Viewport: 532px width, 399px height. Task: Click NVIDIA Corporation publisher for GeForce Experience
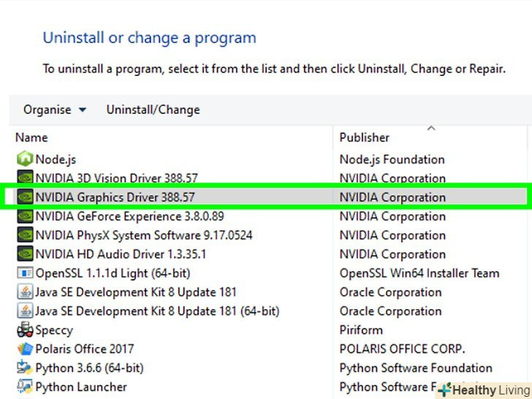tap(392, 216)
